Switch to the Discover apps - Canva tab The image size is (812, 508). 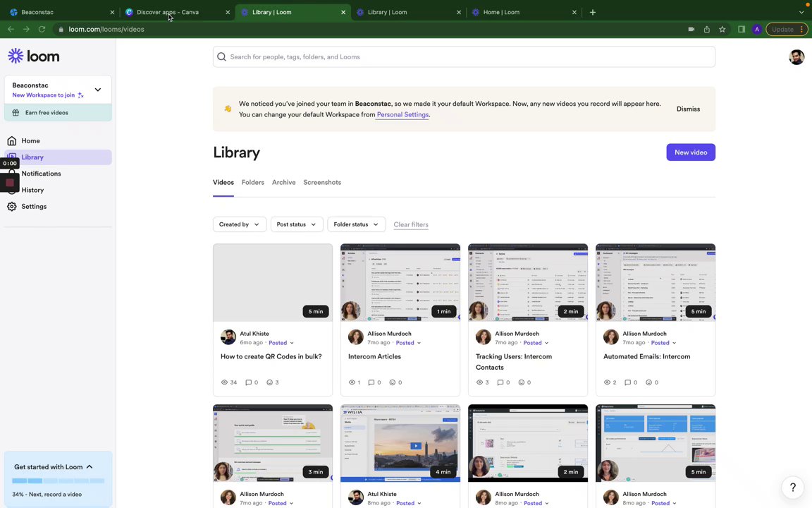177,12
